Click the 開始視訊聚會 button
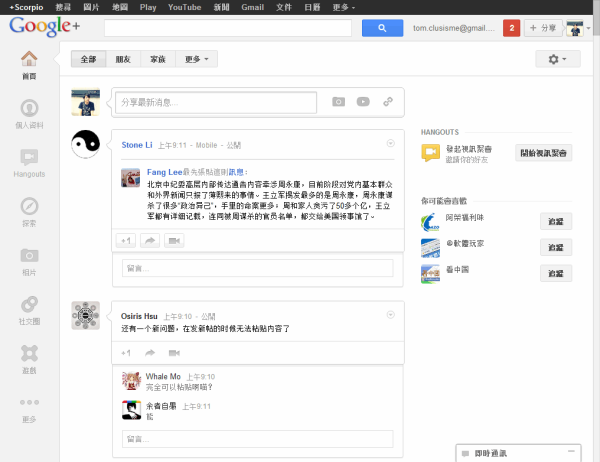Viewport: 600px width, 462px height. 543,153
